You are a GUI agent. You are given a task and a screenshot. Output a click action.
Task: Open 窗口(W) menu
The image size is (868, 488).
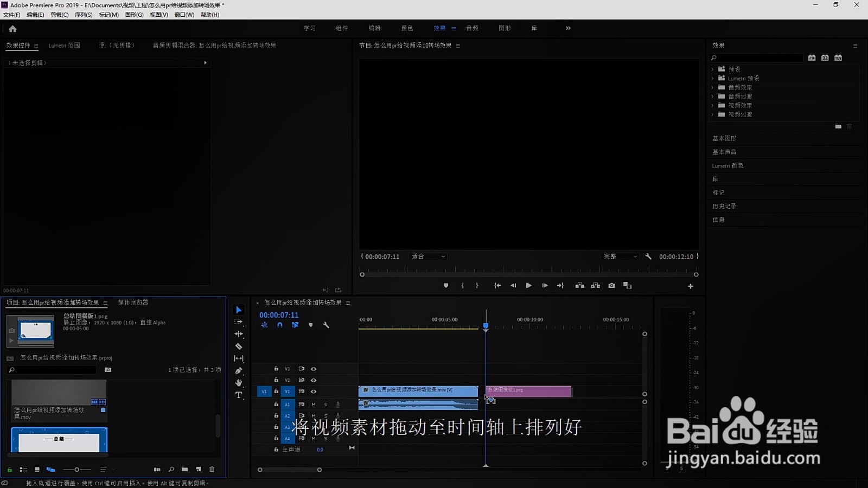tap(184, 15)
